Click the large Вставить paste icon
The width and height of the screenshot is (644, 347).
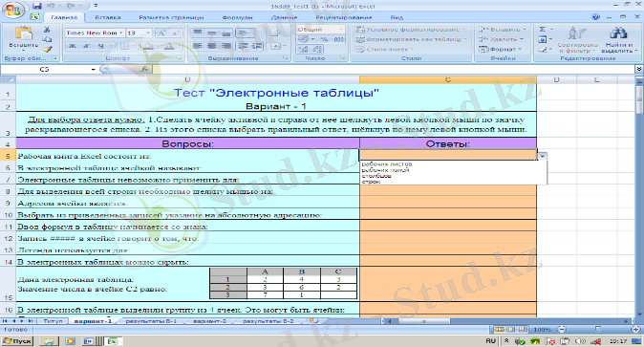(x=24, y=33)
